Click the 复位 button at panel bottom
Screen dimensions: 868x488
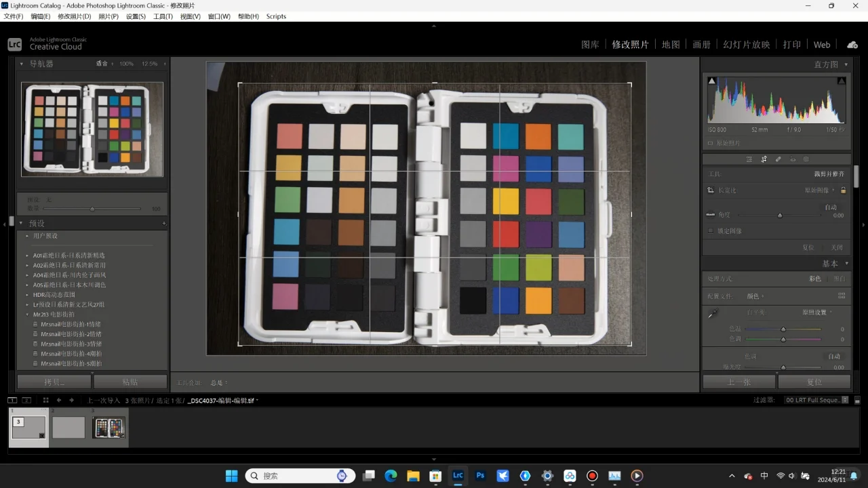(x=814, y=382)
